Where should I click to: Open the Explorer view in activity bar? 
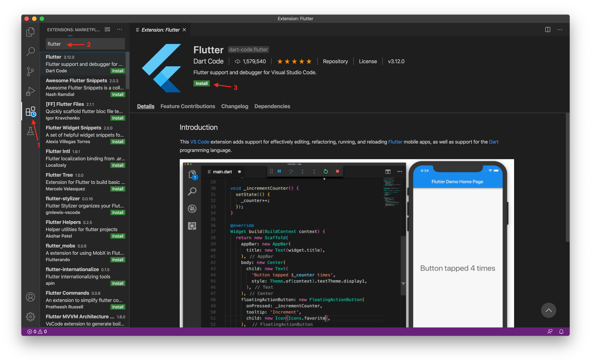(30, 32)
